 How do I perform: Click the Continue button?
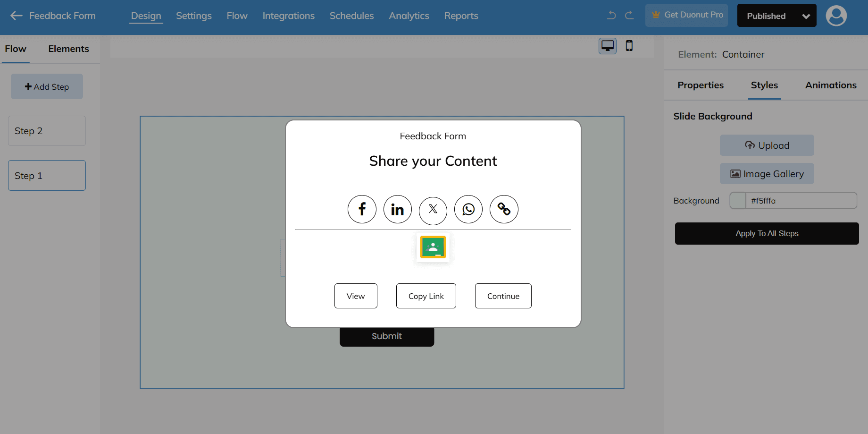[503, 296]
